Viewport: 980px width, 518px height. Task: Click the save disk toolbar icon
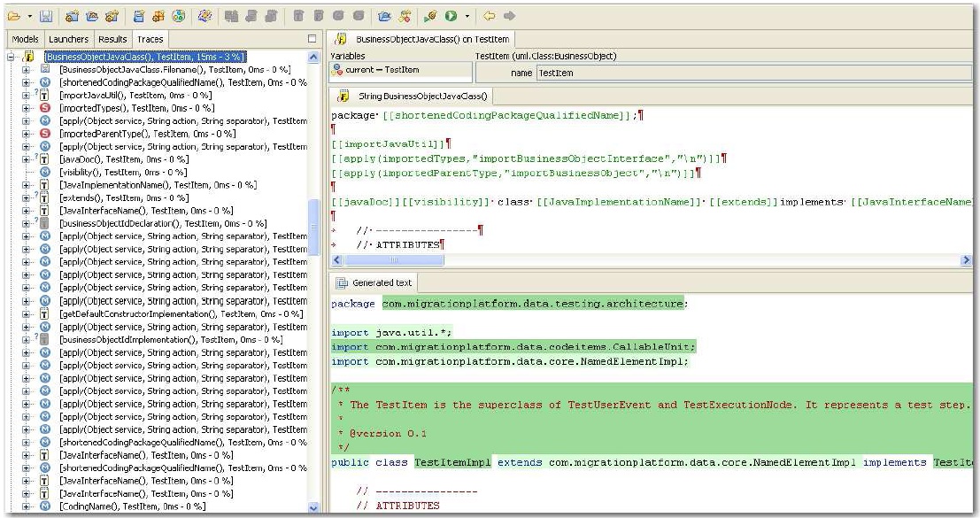45,16
